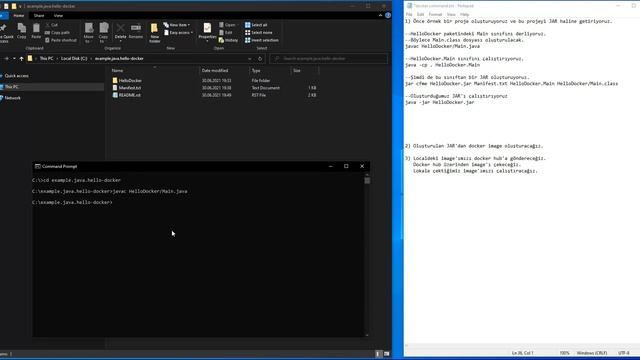Open the Share ribbon tab

click(x=39, y=16)
